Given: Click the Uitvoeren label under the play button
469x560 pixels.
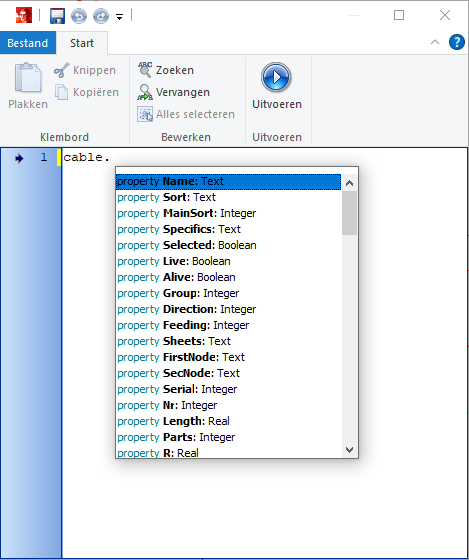Looking at the screenshot, I should [277, 104].
